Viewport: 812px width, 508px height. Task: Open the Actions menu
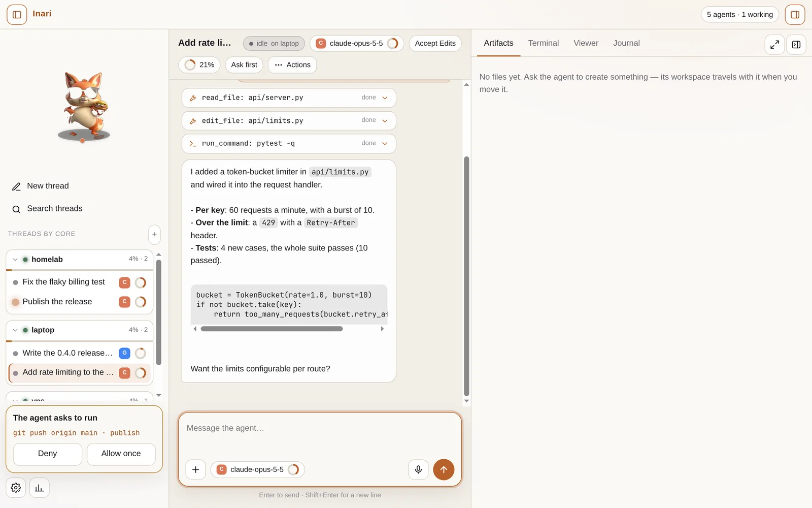tap(292, 65)
